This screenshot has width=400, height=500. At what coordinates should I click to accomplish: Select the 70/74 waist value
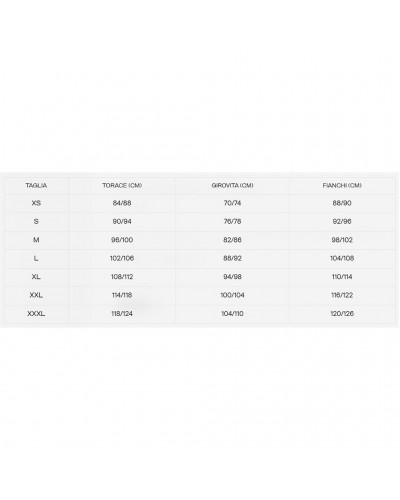click(x=232, y=203)
